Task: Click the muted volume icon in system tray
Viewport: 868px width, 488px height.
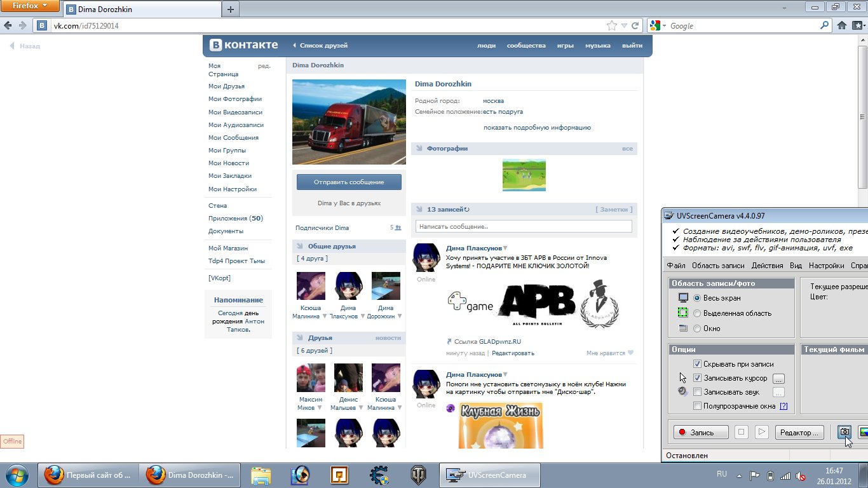Action: [x=802, y=475]
